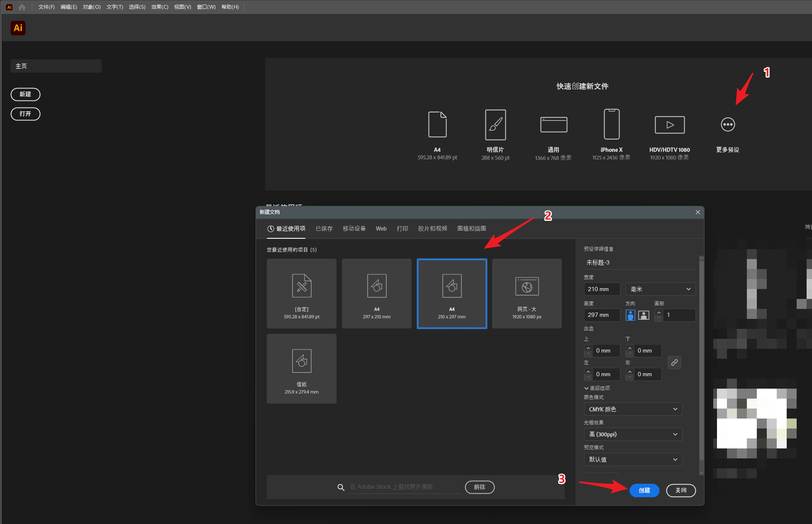Toggle the bleed link chain icon
This screenshot has height=524, width=812.
tap(674, 362)
